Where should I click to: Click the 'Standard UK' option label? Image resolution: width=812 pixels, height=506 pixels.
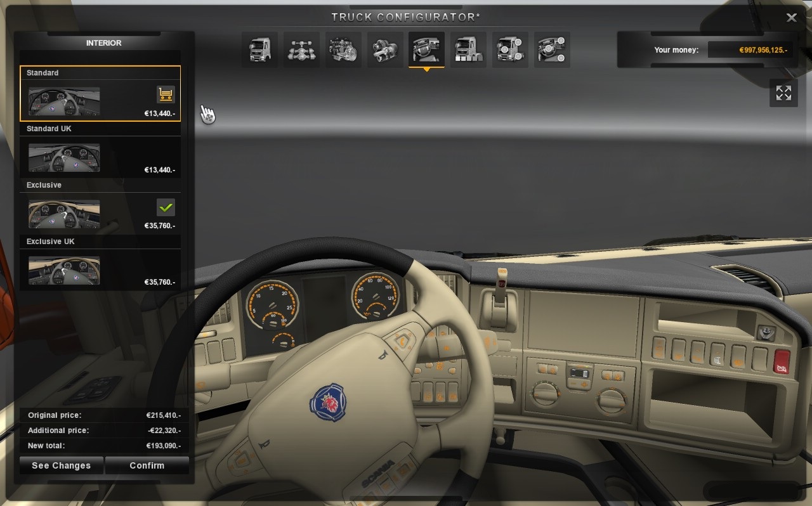point(49,129)
